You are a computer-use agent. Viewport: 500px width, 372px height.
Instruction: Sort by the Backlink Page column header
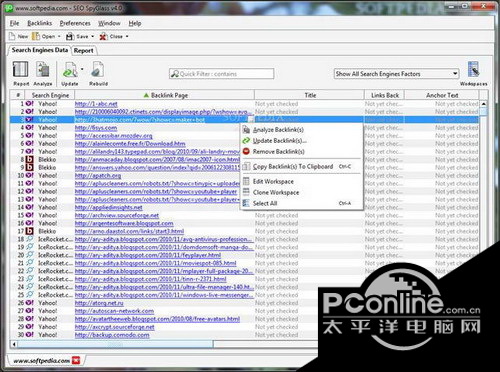(x=165, y=95)
